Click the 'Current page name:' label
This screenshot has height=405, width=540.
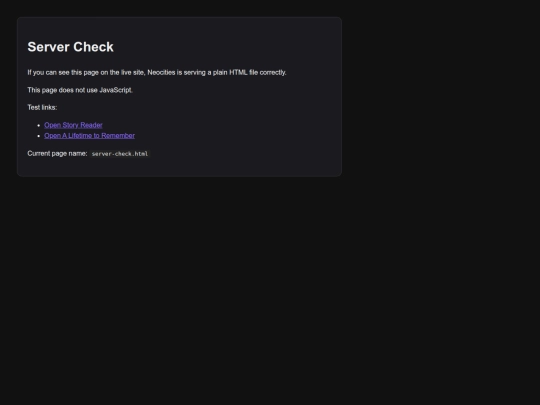tap(57, 153)
